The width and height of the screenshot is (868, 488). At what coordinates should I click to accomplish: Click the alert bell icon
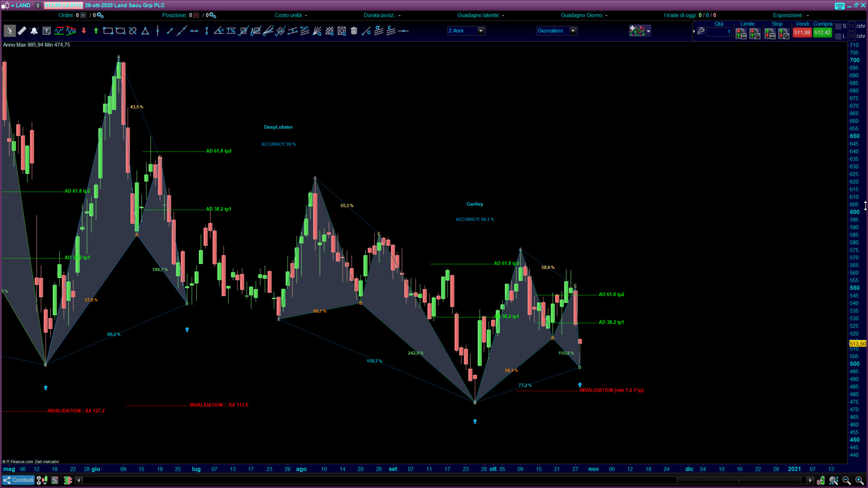(34, 31)
